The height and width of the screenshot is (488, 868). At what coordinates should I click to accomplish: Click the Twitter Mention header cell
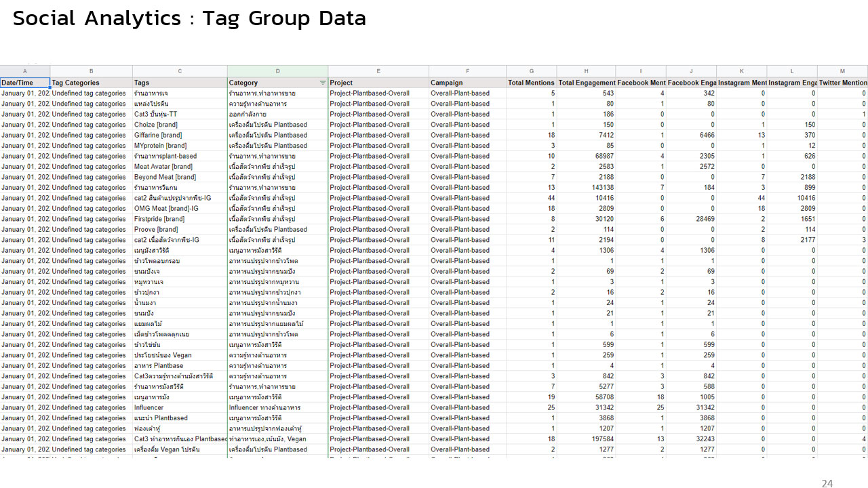842,83
